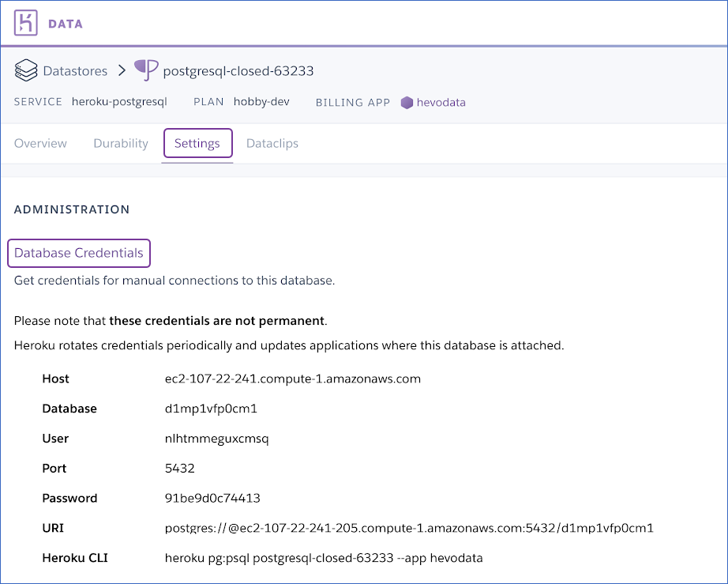
Task: Click the hevodata hexagon app icon
Action: [x=407, y=103]
